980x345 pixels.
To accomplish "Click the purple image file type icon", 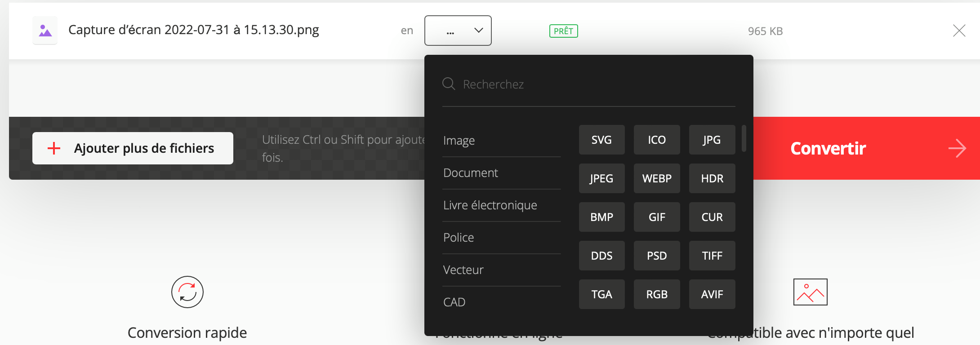I will (x=45, y=31).
